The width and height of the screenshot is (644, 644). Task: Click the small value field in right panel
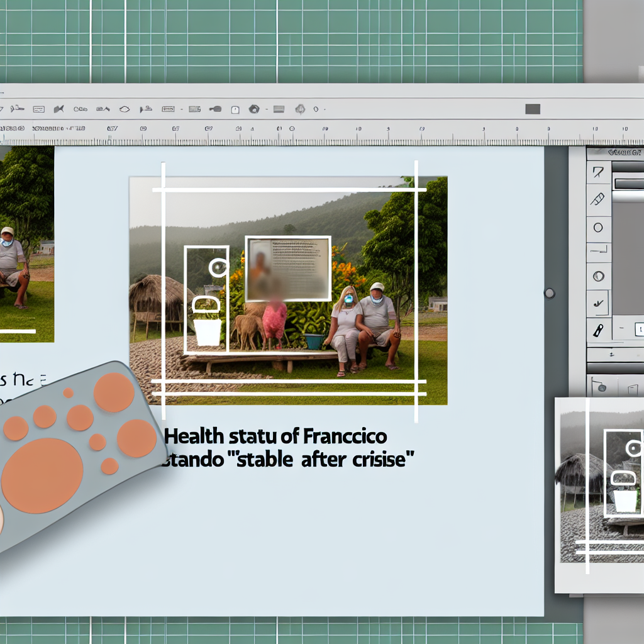coord(638,328)
